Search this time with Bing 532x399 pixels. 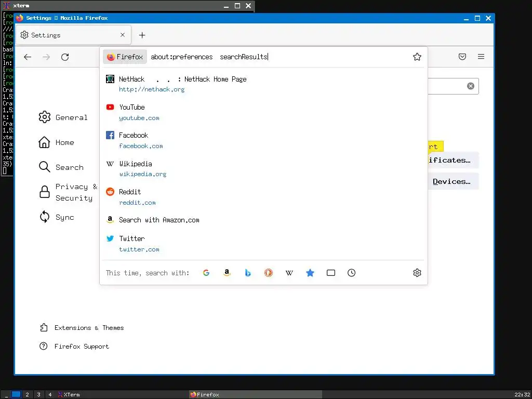[x=248, y=273]
